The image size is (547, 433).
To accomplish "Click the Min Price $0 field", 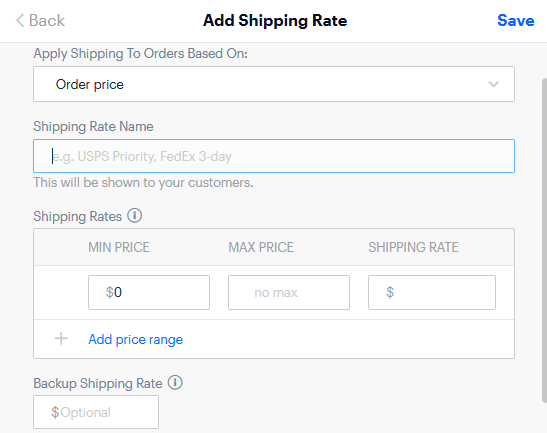I will 149,292.
